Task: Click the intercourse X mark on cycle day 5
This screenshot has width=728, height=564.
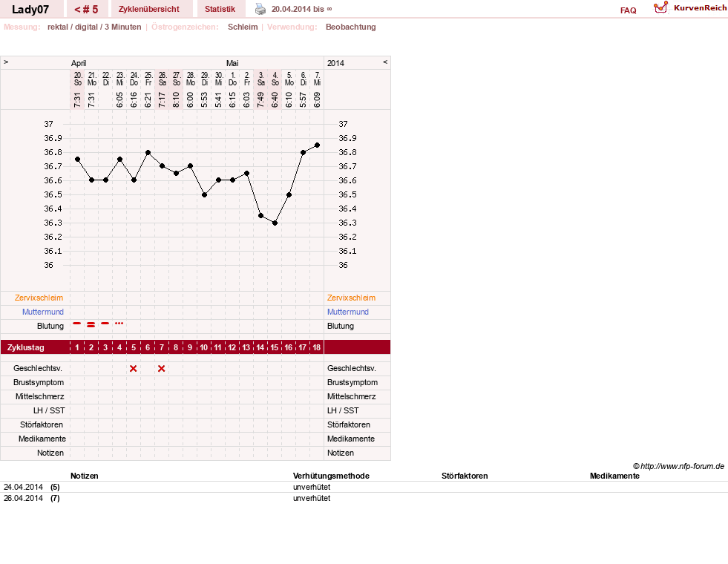Action: 134,369
